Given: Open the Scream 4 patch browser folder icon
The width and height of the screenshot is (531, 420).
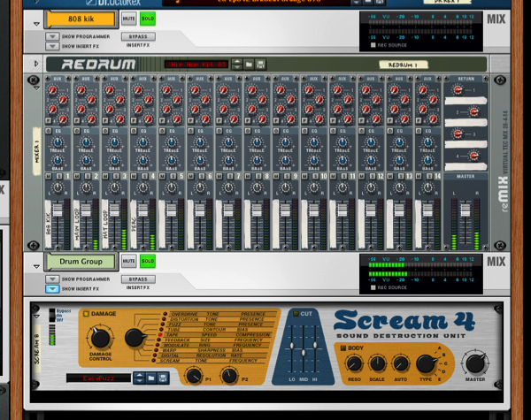Looking at the screenshot, I should 151,378.
